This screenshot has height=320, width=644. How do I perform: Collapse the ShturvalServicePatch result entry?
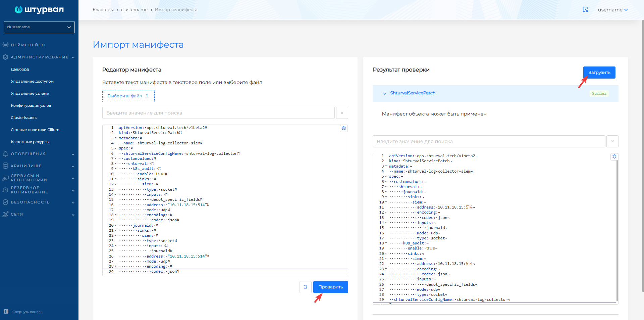click(384, 94)
